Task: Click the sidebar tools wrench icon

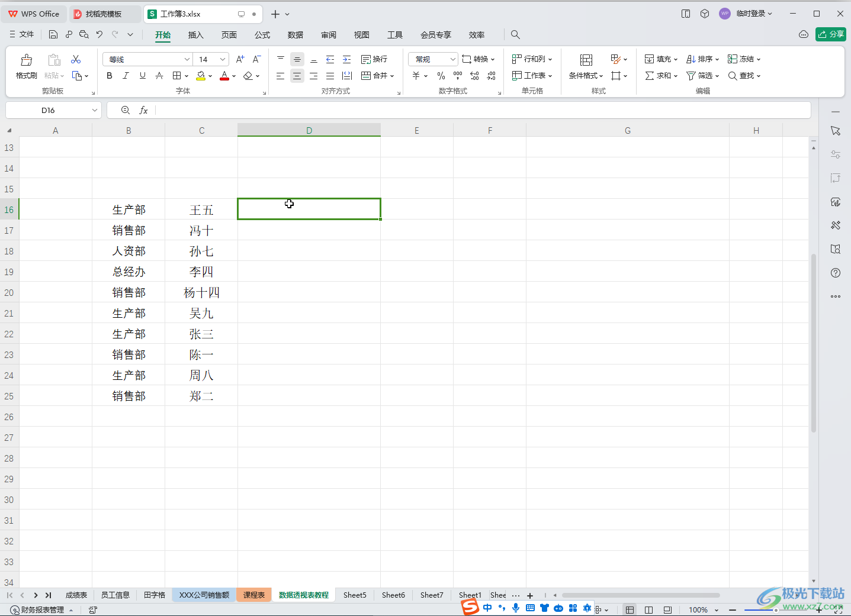Action: tap(836, 225)
